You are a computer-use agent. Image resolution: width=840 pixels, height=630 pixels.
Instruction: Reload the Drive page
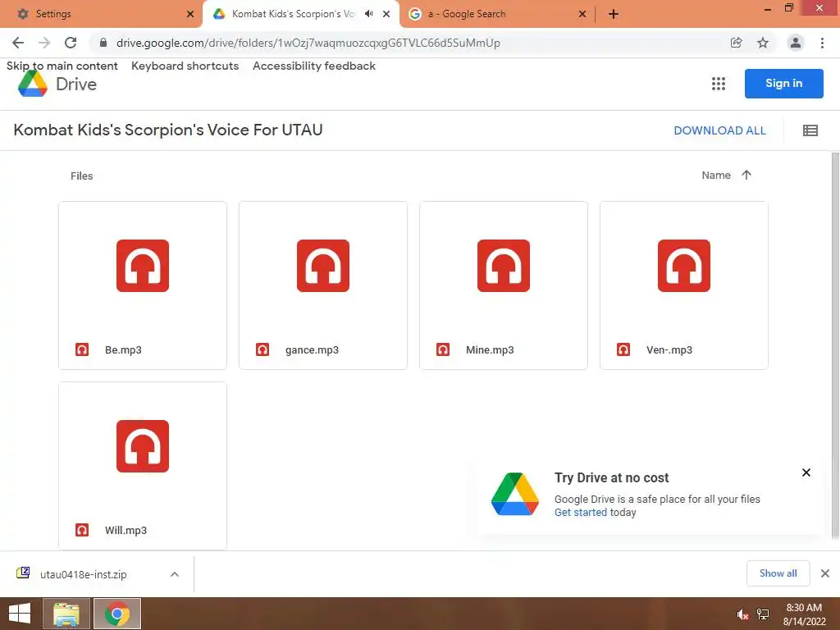tap(71, 43)
